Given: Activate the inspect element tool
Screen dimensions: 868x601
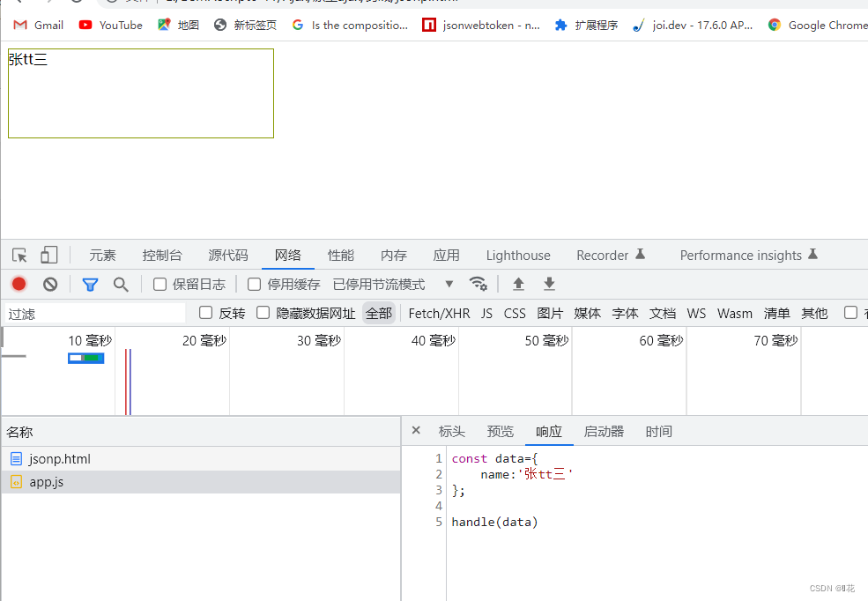Looking at the screenshot, I should pos(19,255).
